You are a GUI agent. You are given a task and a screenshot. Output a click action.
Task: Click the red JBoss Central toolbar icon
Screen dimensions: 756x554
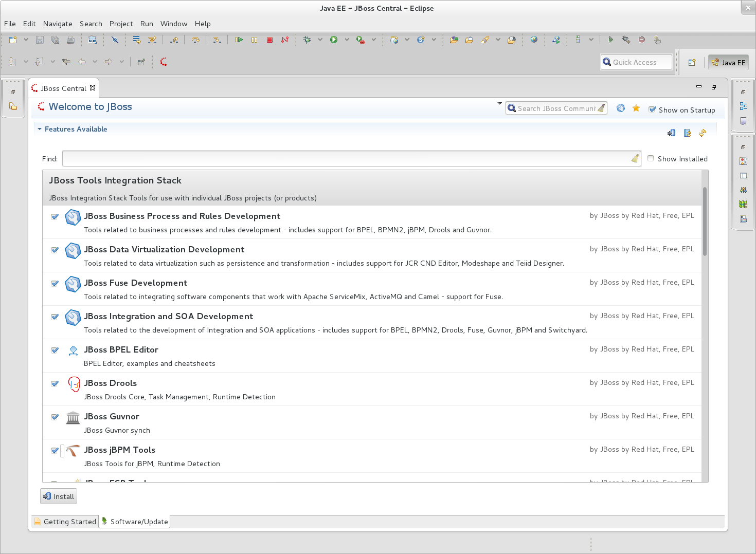(164, 62)
